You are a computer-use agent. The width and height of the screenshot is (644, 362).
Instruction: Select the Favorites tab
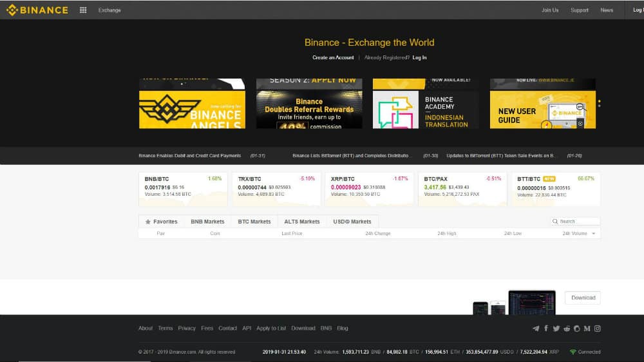click(x=162, y=222)
